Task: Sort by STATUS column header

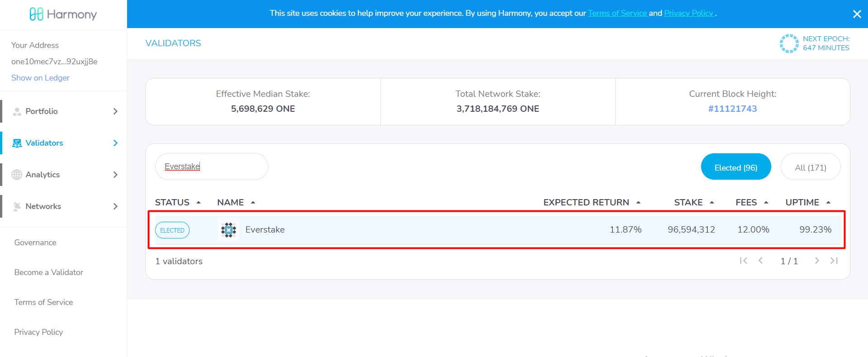Action: 172,202
